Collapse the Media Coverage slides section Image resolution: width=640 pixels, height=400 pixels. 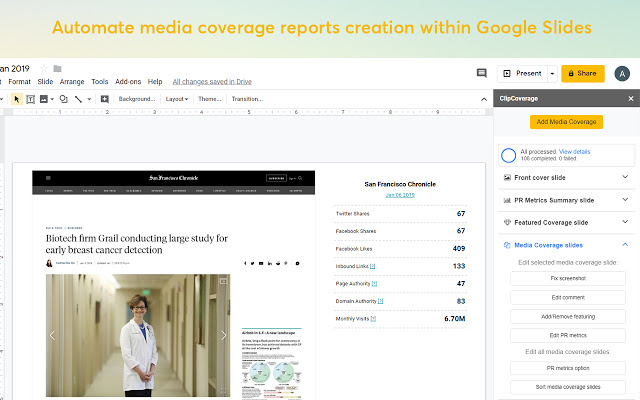tap(625, 244)
